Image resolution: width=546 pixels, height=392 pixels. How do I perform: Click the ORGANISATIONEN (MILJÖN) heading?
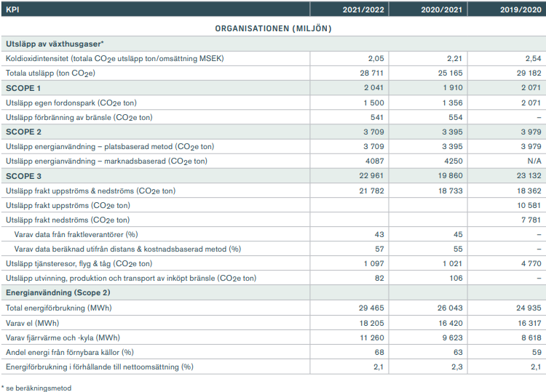click(273, 28)
